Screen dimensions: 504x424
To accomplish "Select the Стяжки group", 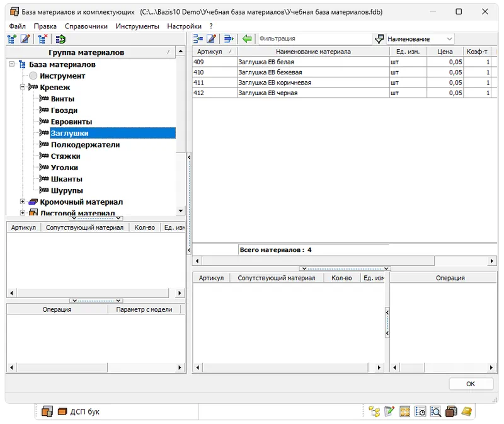I will click(x=66, y=156).
